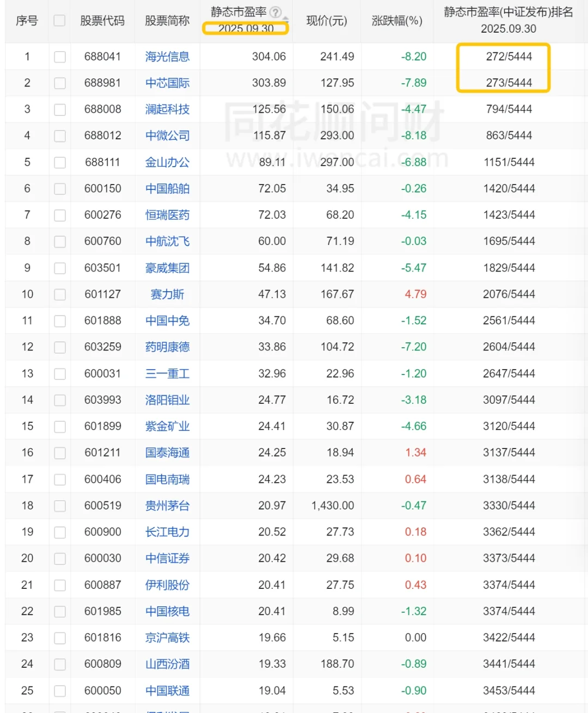
Task: Tick the checkbox for 600150 中国船舶
Action: [x=60, y=188]
